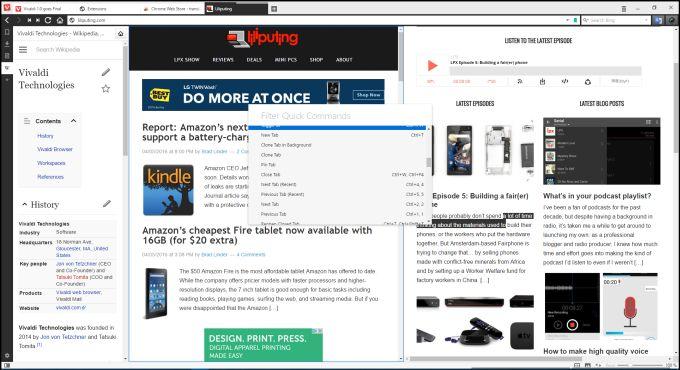
Task: Star the Vivaldi Technologies Wikipedia article
Action: 106,89
